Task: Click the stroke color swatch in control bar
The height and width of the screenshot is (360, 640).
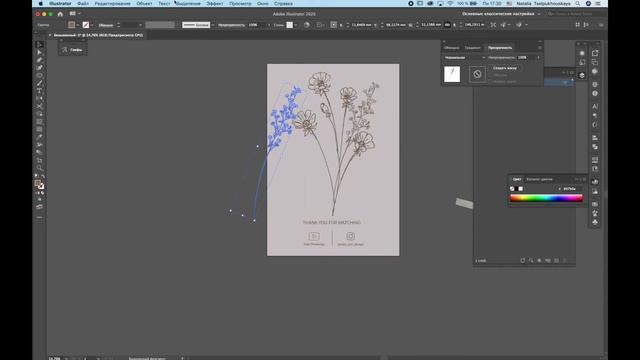Action: pyautogui.click(x=86, y=25)
